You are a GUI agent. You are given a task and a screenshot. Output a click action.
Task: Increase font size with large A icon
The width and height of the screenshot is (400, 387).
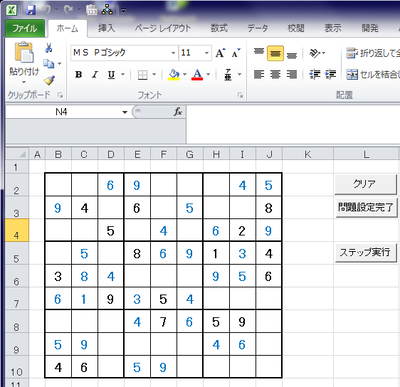click(220, 53)
